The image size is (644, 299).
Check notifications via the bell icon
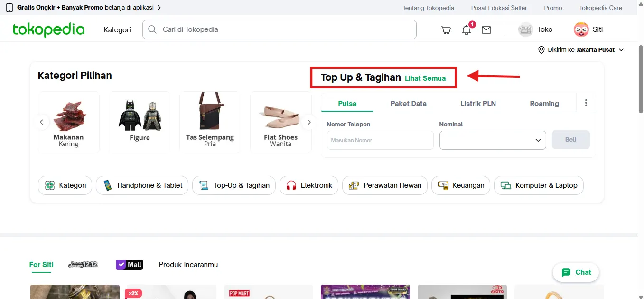pos(466,30)
